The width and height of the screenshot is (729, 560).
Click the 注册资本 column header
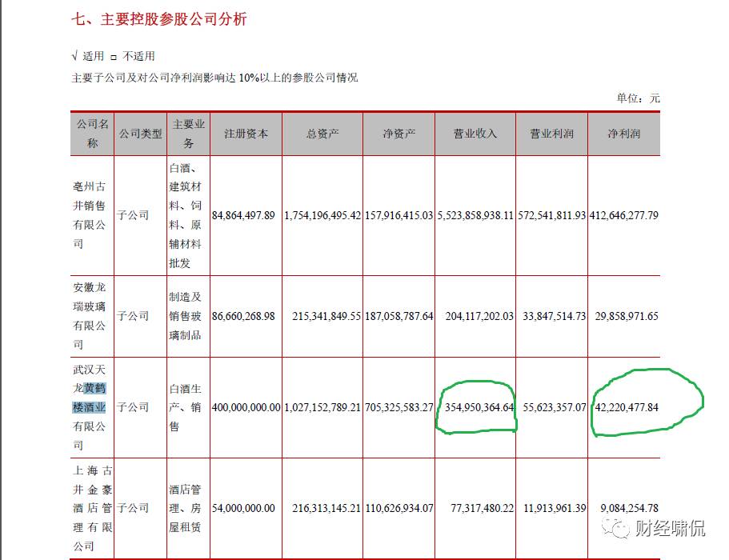(246, 134)
